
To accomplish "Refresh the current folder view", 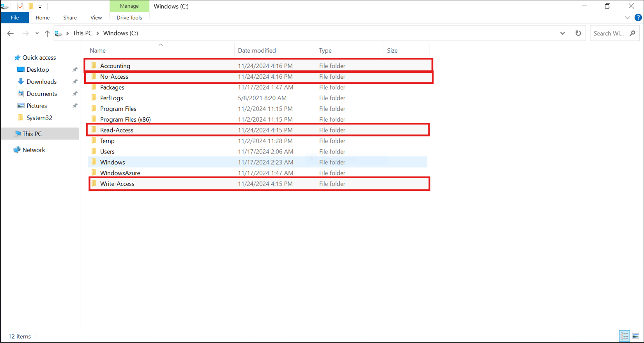I will tap(578, 34).
